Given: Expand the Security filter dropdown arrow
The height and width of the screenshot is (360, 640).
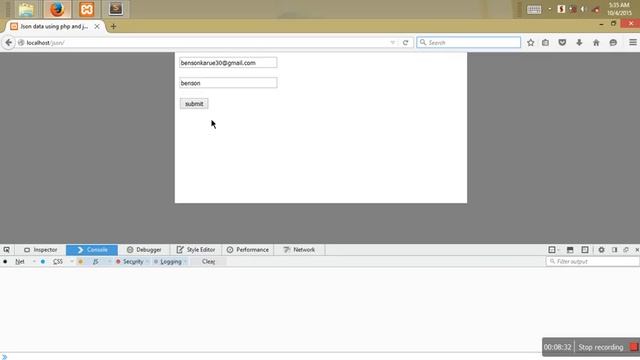Looking at the screenshot, I should coord(147,262).
